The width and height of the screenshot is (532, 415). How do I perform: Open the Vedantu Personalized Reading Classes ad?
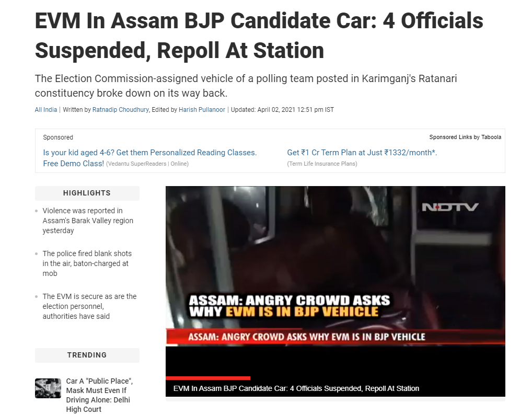(x=149, y=158)
